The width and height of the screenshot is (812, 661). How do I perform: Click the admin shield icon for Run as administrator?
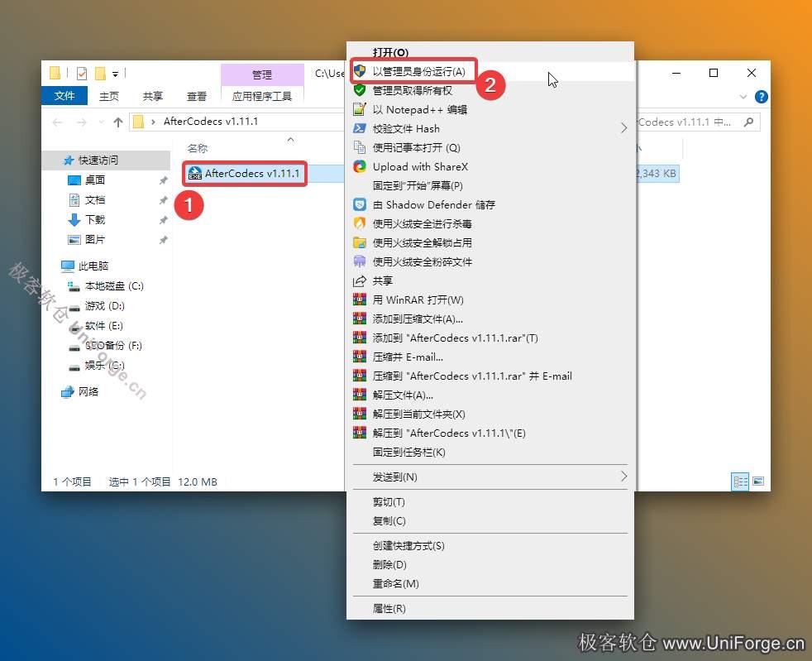[360, 71]
